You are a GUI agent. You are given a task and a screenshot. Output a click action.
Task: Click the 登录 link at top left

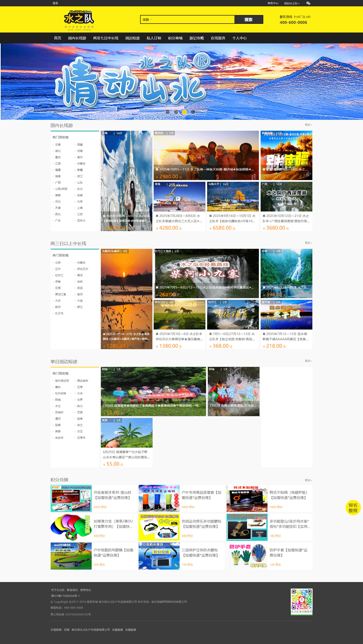pyautogui.click(x=55, y=3)
